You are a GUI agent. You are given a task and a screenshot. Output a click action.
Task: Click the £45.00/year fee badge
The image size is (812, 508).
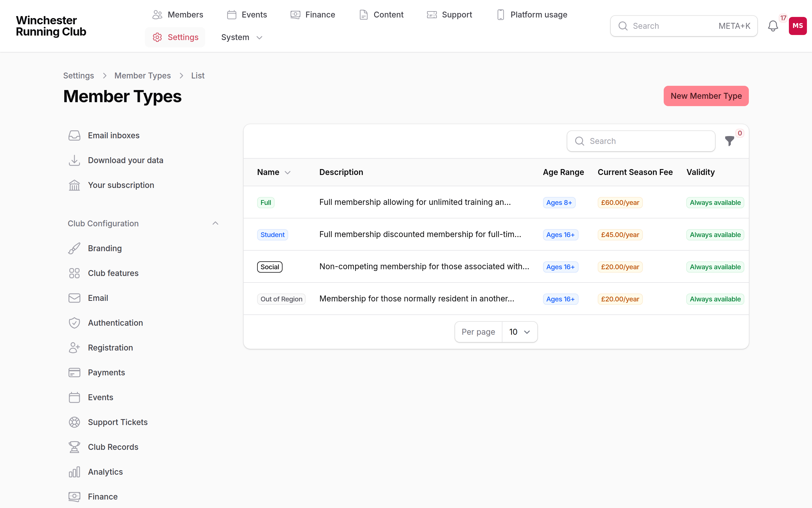tap(620, 235)
